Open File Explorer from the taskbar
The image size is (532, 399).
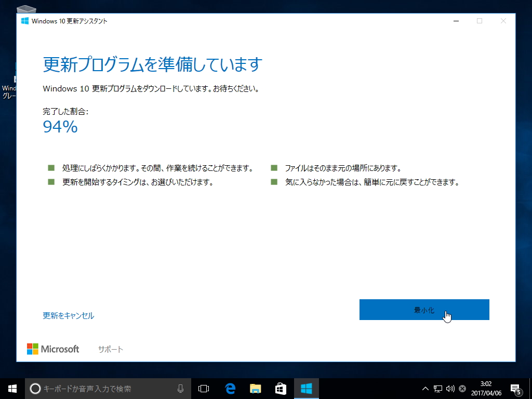click(x=255, y=388)
